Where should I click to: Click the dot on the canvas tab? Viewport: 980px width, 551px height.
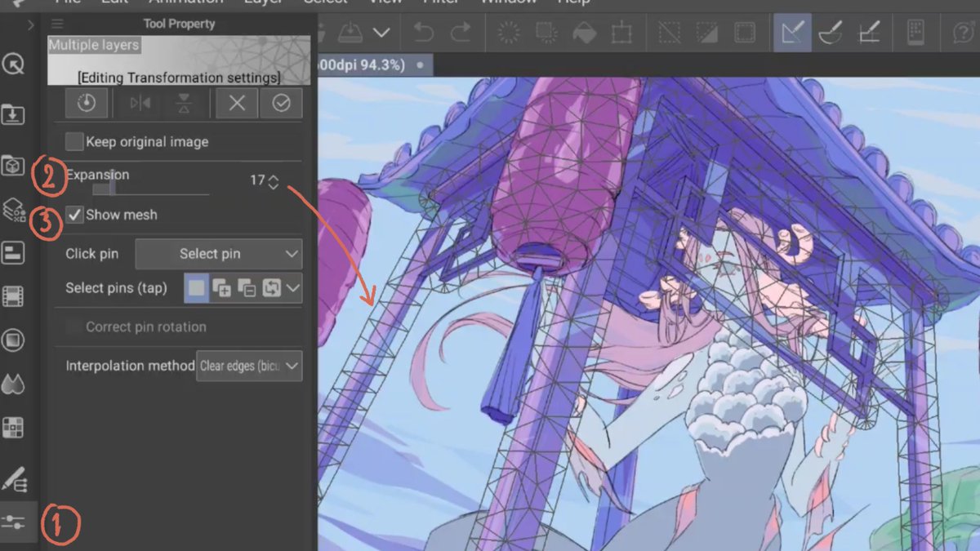(x=420, y=64)
